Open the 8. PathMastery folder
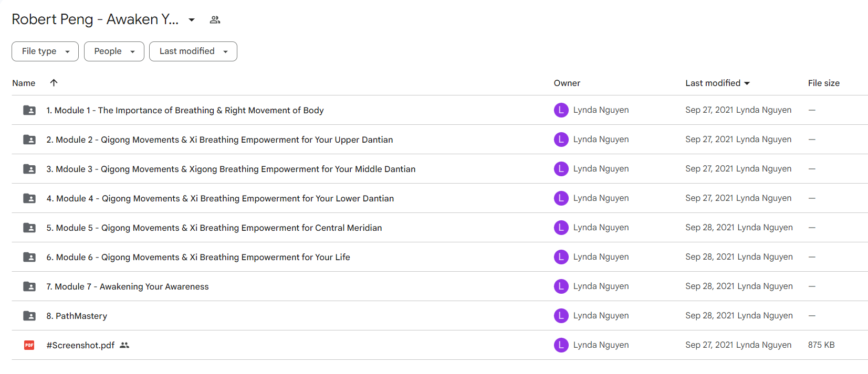Image resolution: width=868 pixels, height=374 pixels. [x=77, y=316]
